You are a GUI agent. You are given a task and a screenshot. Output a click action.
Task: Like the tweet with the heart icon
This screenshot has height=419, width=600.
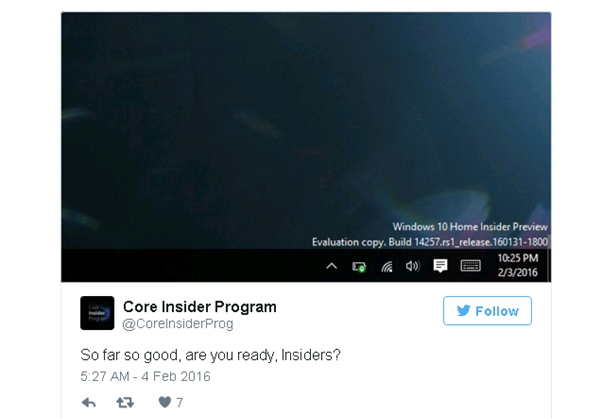click(x=165, y=402)
